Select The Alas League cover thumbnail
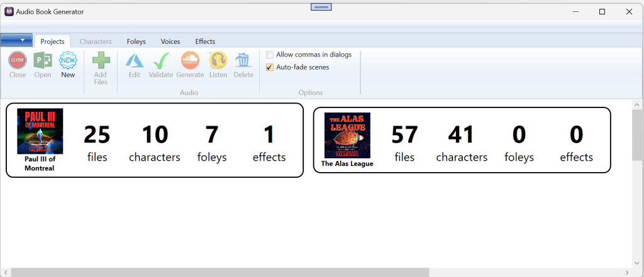 pyautogui.click(x=347, y=135)
